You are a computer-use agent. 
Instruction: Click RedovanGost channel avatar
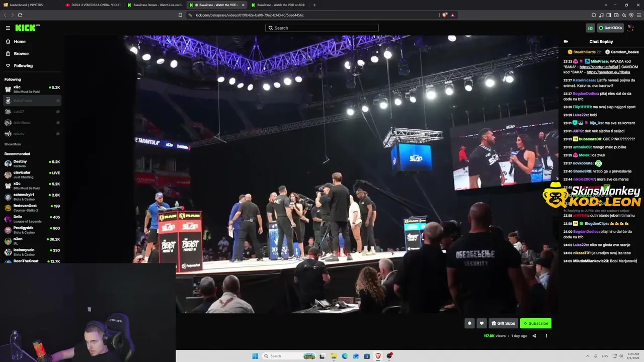(8, 208)
